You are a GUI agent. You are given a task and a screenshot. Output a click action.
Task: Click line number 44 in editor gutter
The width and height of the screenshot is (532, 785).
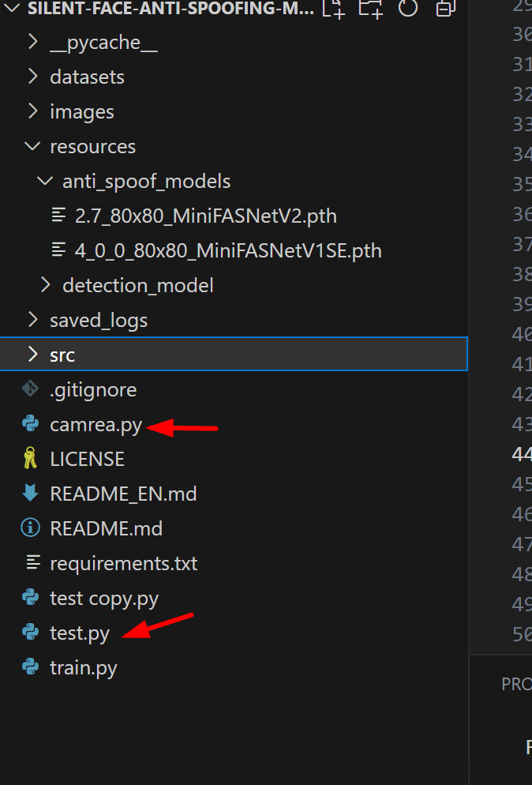pos(522,453)
